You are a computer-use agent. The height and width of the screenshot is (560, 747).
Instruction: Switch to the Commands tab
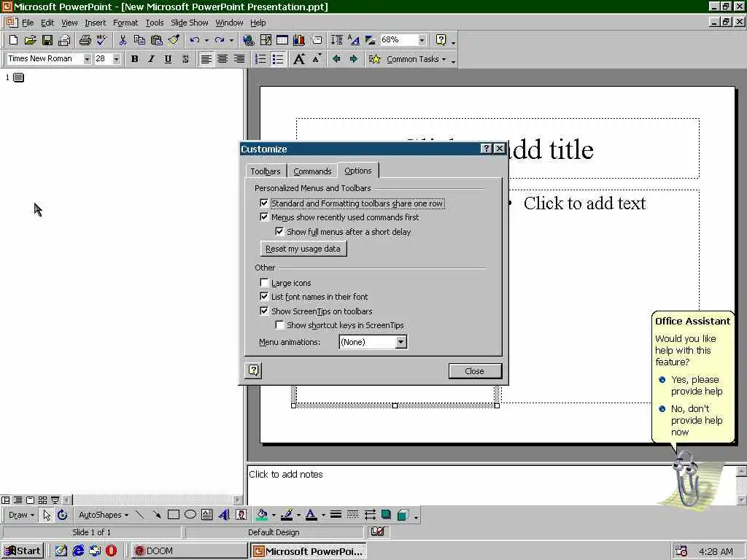click(x=312, y=171)
